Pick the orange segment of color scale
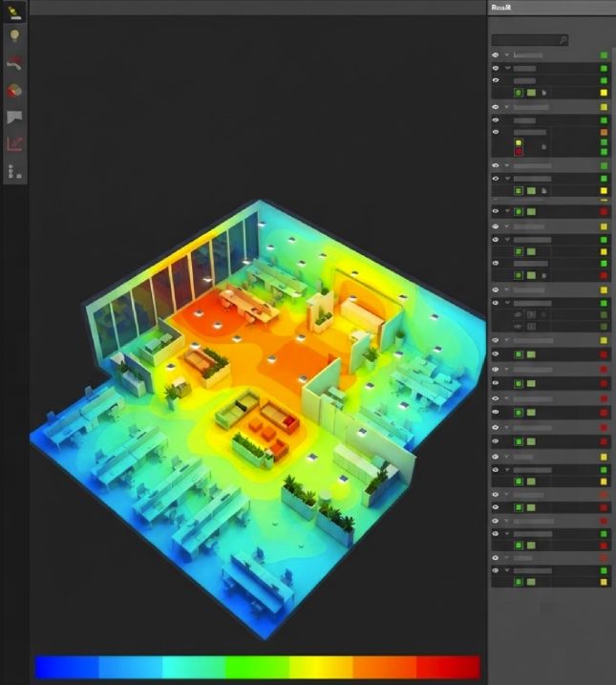The image size is (616, 685). point(385,667)
